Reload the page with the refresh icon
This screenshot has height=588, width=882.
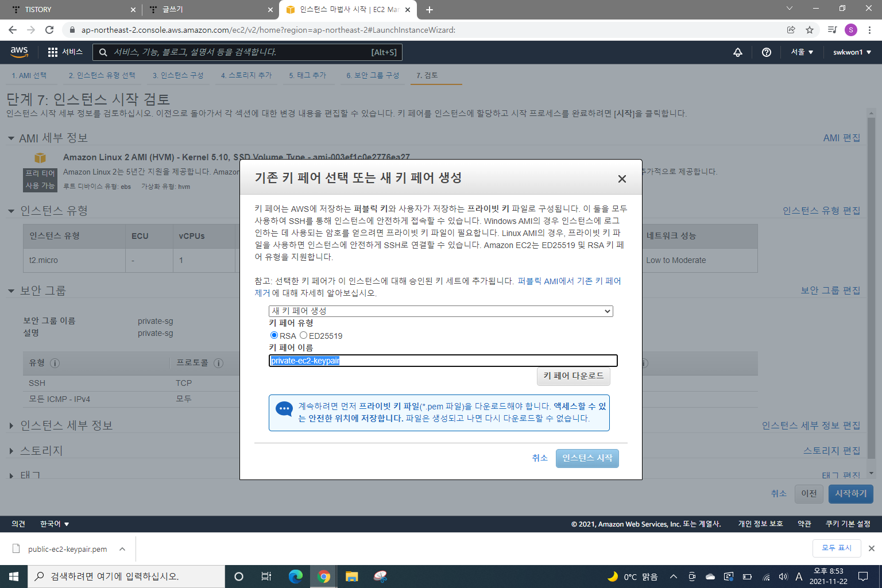point(49,30)
